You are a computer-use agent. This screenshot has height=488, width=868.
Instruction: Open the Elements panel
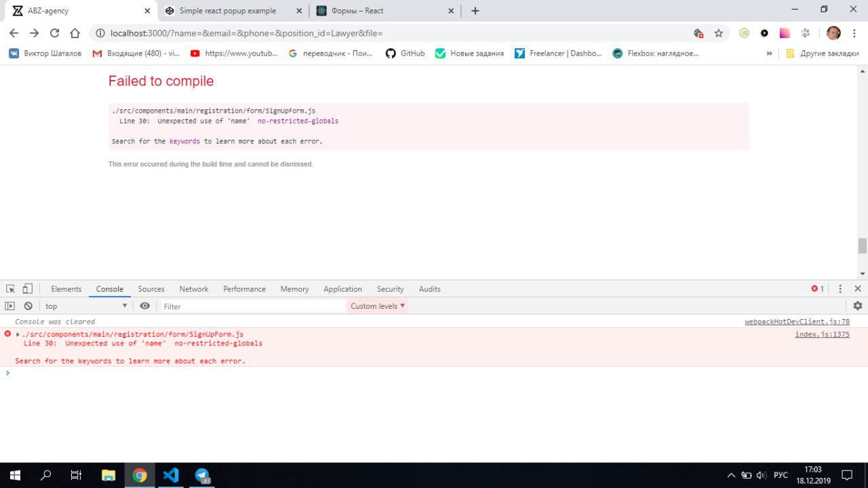(66, 288)
